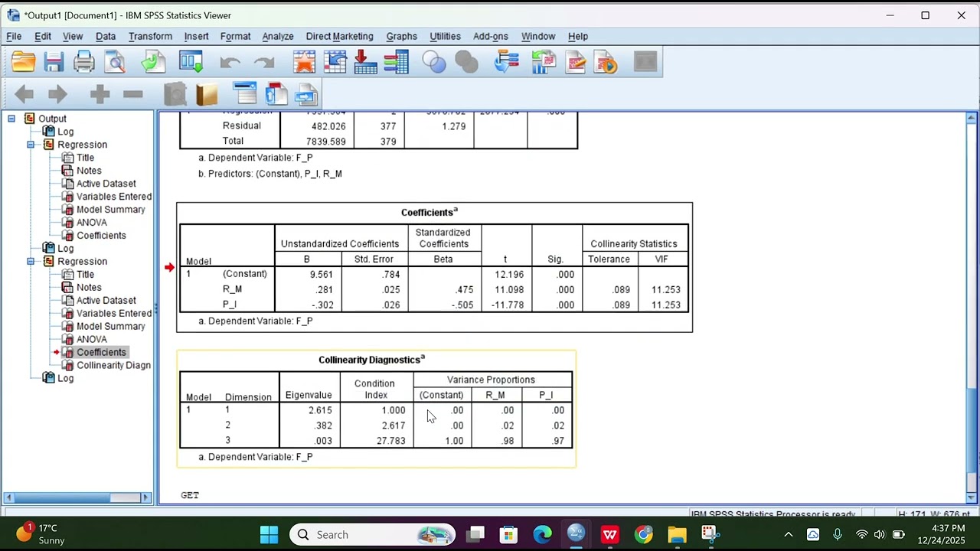Open the Variables info icon
The image size is (980, 551).
(396, 62)
